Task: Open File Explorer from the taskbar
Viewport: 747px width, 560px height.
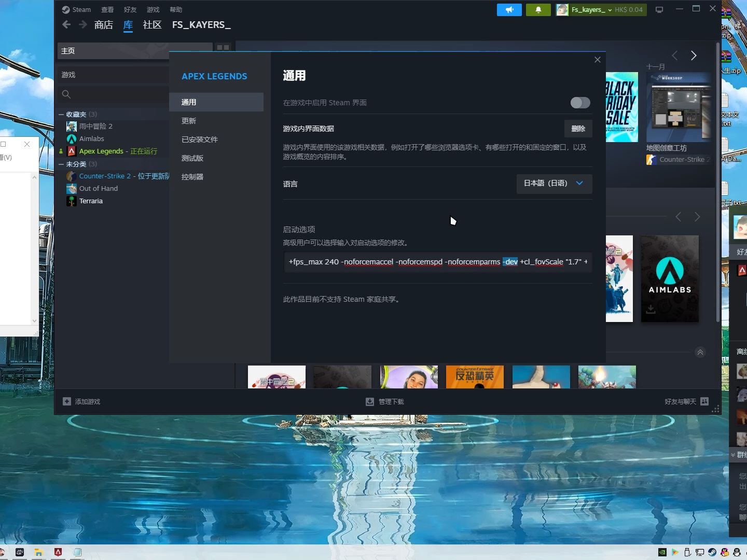Action: (38, 552)
